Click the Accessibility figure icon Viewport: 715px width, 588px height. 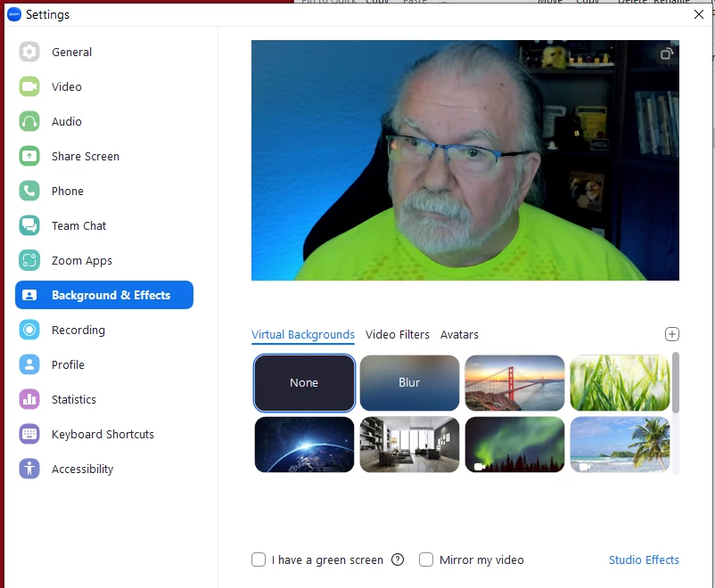(29, 469)
